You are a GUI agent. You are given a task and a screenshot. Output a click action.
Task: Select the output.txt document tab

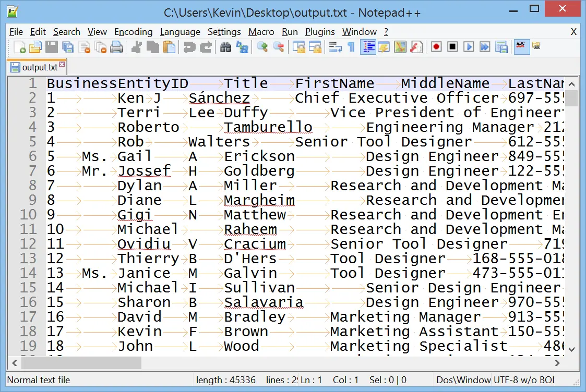click(x=36, y=67)
